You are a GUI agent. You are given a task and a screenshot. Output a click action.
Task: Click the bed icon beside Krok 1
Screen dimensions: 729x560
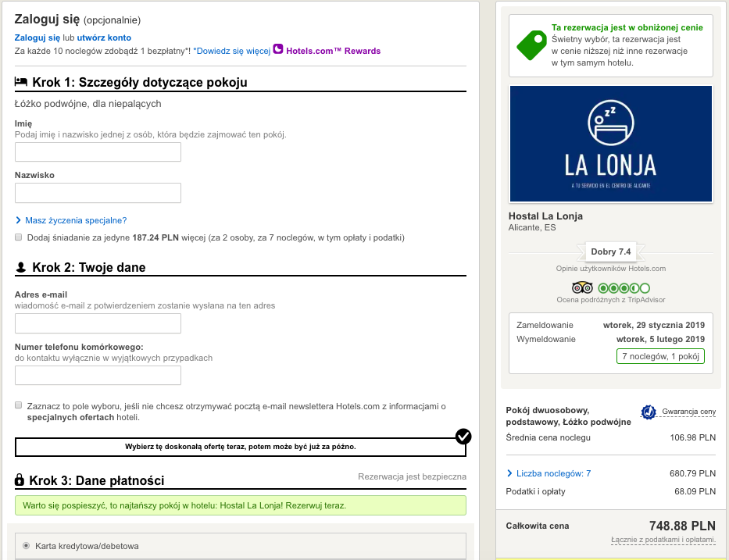pyautogui.click(x=21, y=82)
